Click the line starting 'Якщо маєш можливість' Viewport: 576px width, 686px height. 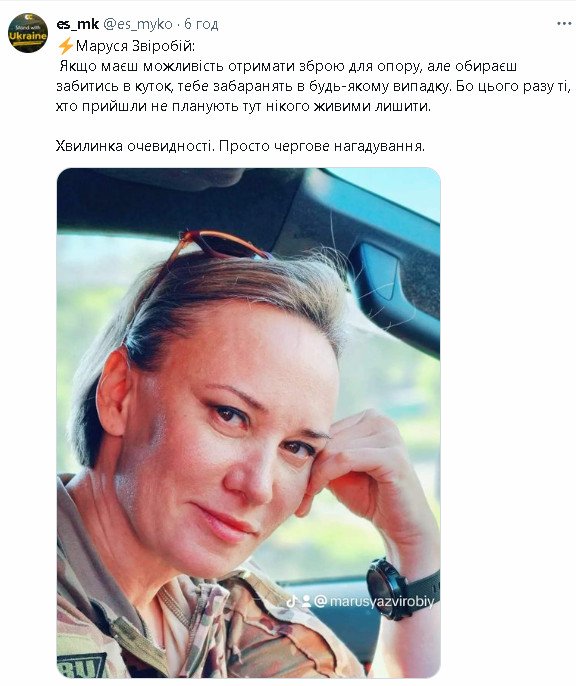[288, 66]
